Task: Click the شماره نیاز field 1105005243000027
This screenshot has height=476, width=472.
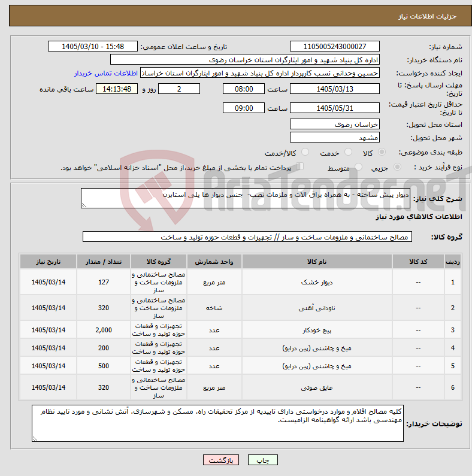Action: 335,47
